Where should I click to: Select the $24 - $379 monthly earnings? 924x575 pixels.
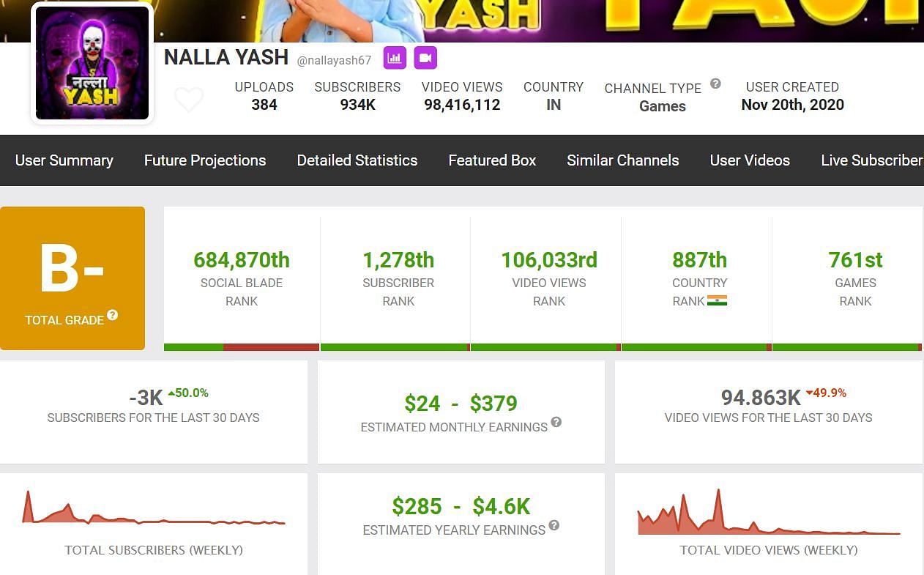[461, 404]
